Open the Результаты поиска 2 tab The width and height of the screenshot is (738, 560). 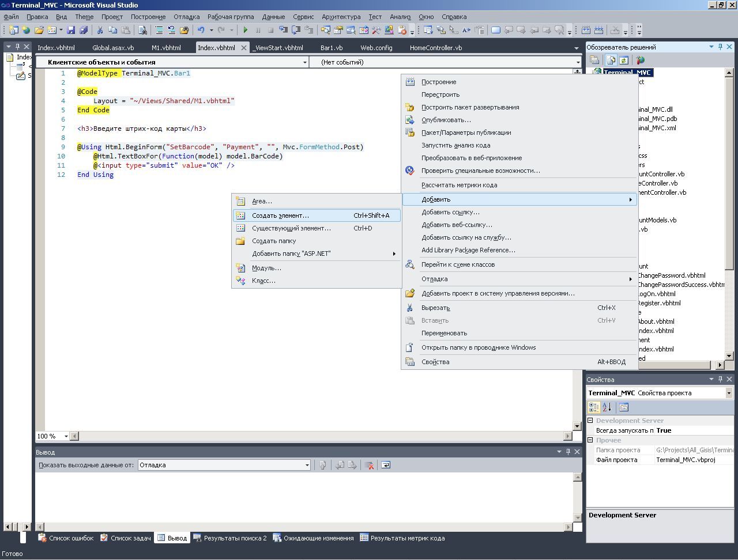[x=230, y=538]
